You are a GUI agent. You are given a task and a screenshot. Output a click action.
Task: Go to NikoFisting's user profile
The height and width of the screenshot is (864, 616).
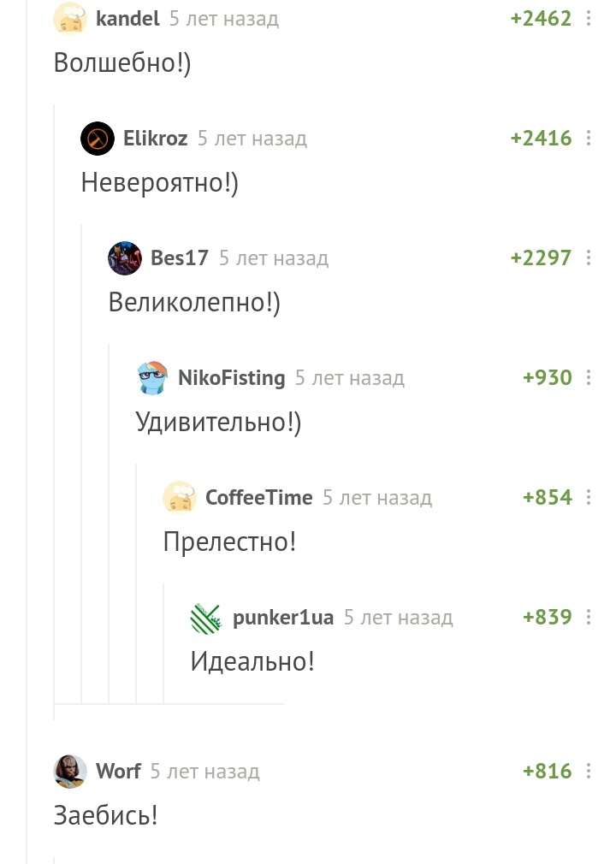[231, 377]
